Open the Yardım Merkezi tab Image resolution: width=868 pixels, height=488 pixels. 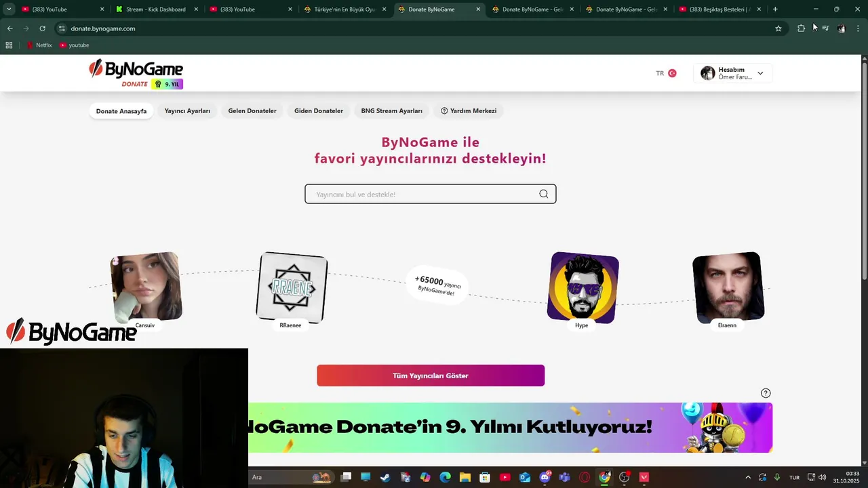click(x=469, y=110)
